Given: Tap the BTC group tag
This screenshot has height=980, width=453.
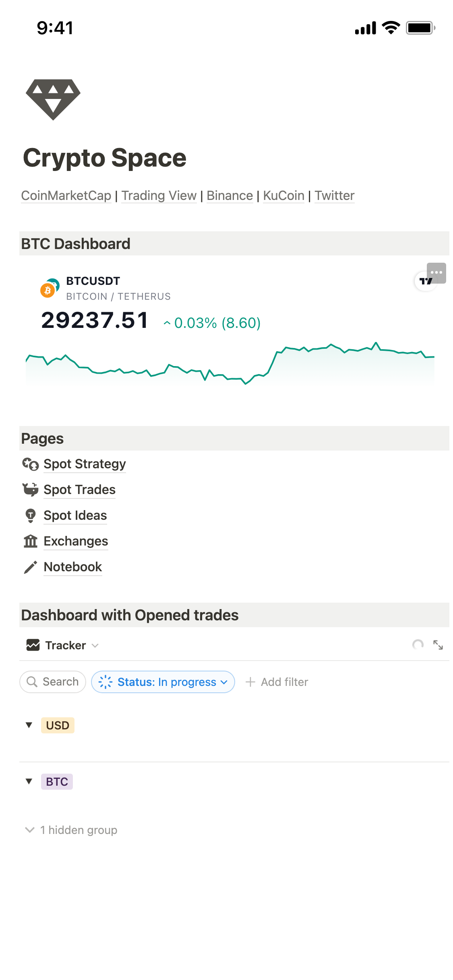Looking at the screenshot, I should [x=57, y=782].
